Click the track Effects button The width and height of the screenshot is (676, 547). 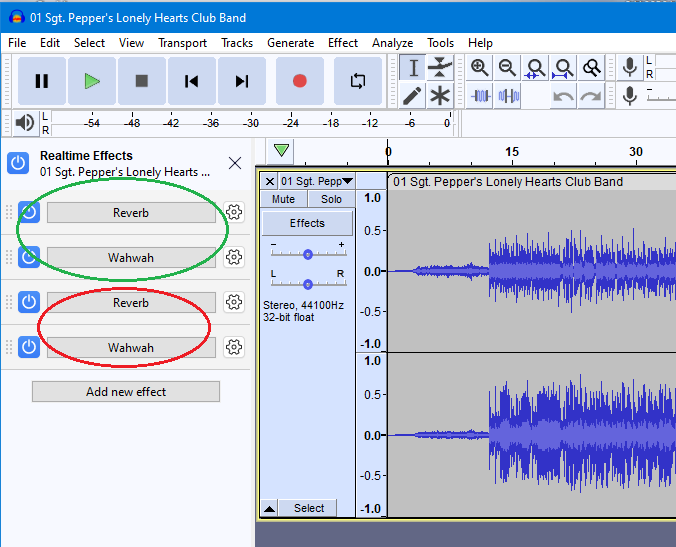[x=307, y=223]
